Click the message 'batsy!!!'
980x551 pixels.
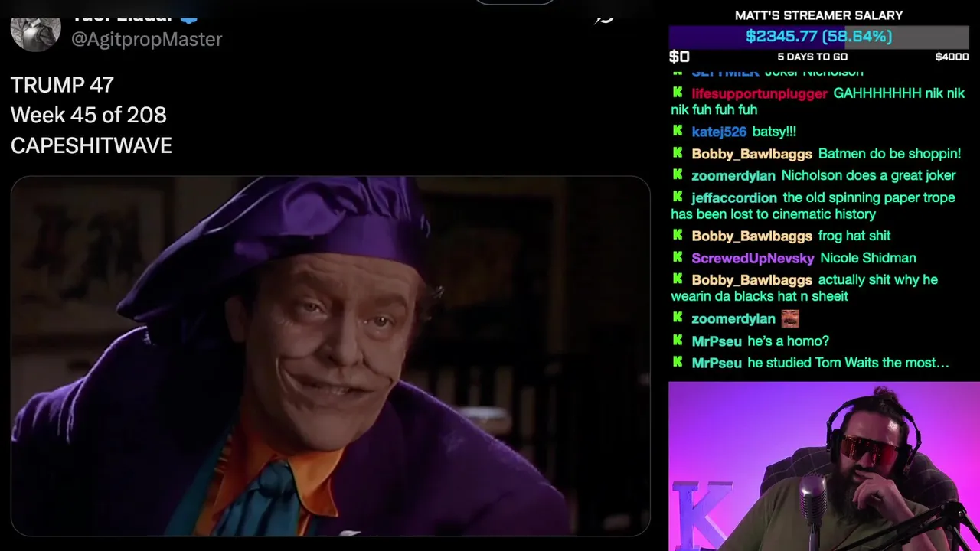click(774, 132)
